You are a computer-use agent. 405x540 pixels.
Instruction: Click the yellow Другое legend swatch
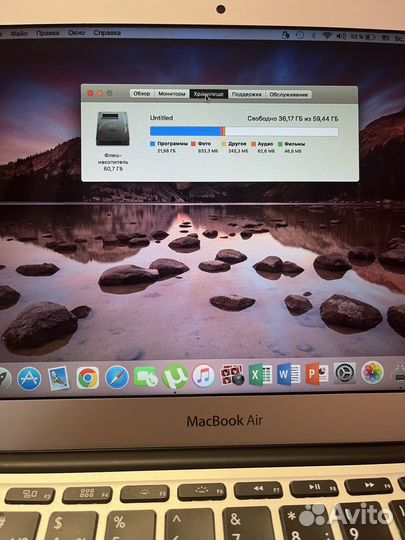(x=224, y=144)
